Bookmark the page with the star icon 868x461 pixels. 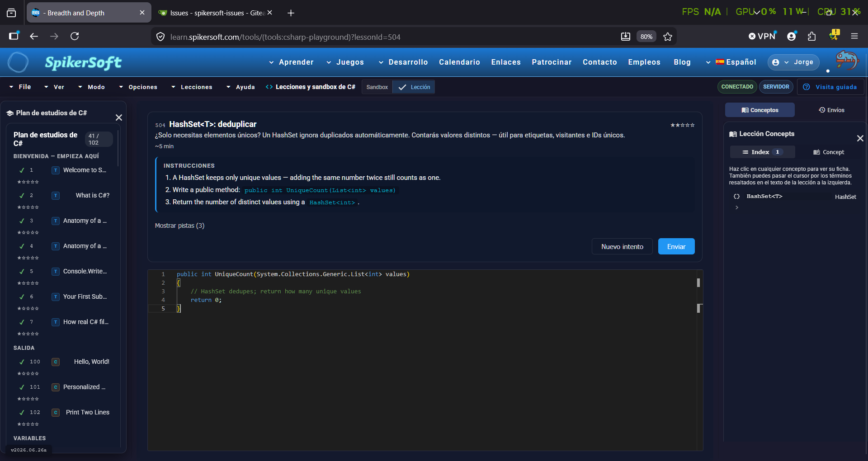coord(668,37)
